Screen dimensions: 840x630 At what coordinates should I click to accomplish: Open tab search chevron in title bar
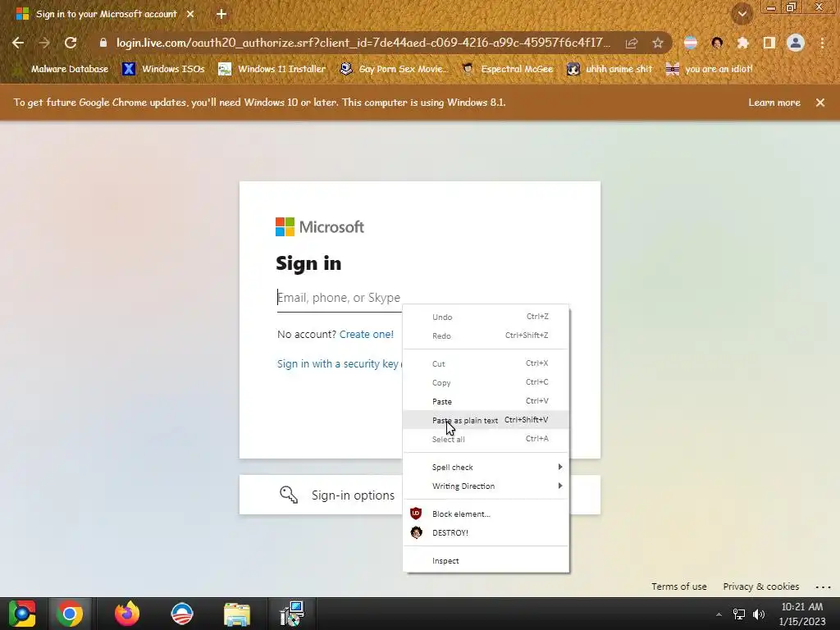click(742, 14)
